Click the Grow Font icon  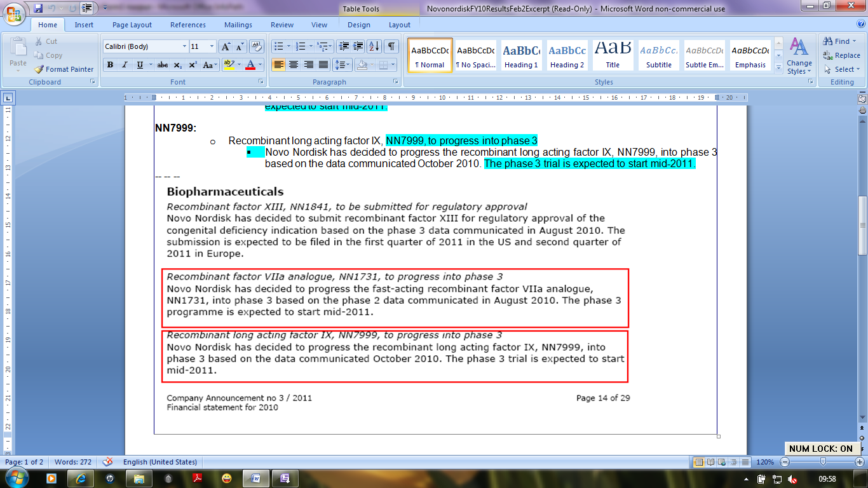pyautogui.click(x=226, y=46)
